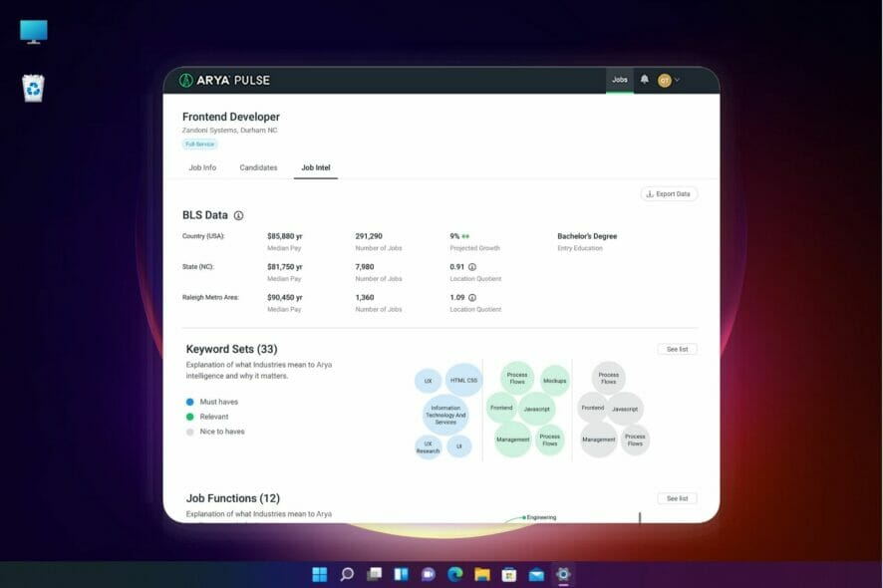Select the blue UI keyword bubble
The width and height of the screenshot is (883, 588).
click(x=459, y=446)
